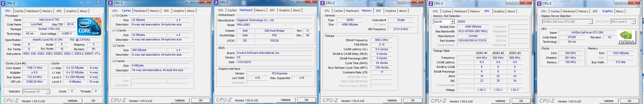Click OK in the SPD window

[x=521, y=101]
